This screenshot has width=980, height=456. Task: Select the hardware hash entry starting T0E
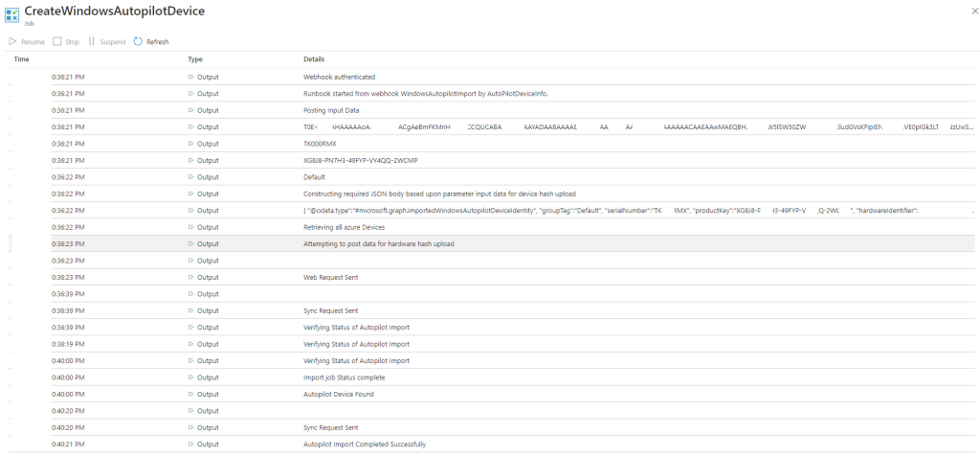491,127
